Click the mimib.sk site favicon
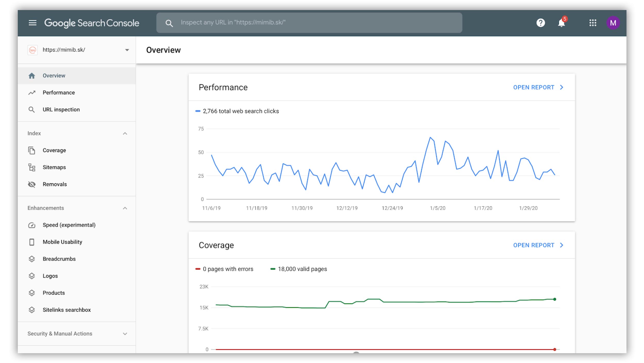Image resolution: width=644 pixels, height=363 pixels. point(32,50)
